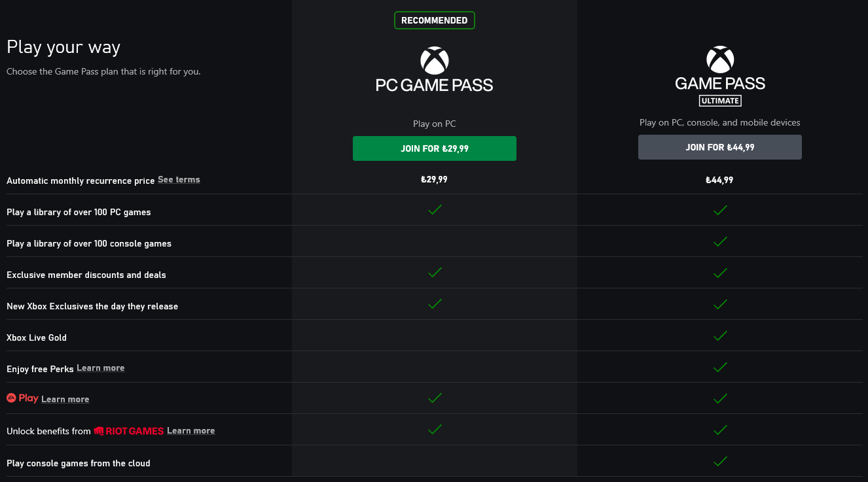Click Ultimate checkmark for console games library

point(720,242)
